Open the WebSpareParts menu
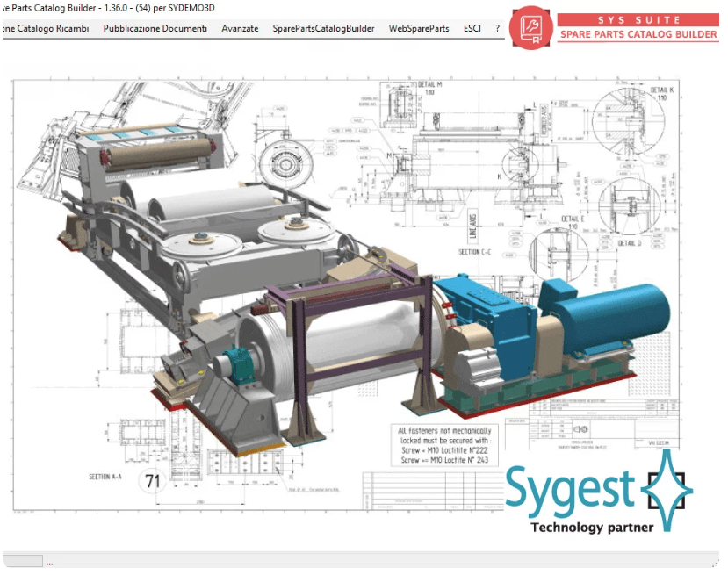 click(419, 28)
